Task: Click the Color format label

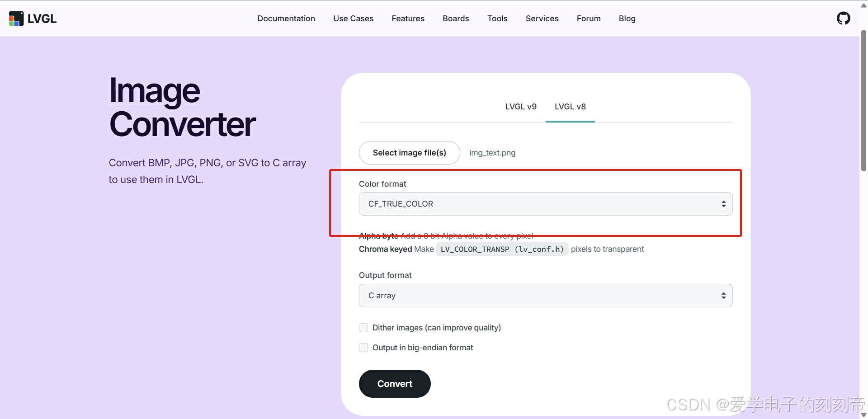Action: tap(382, 184)
